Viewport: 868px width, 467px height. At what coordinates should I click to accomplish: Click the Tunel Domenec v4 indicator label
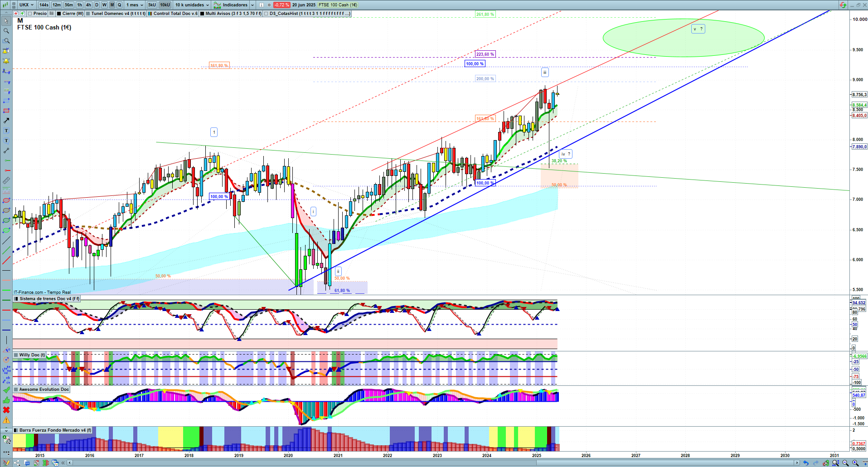click(118, 14)
